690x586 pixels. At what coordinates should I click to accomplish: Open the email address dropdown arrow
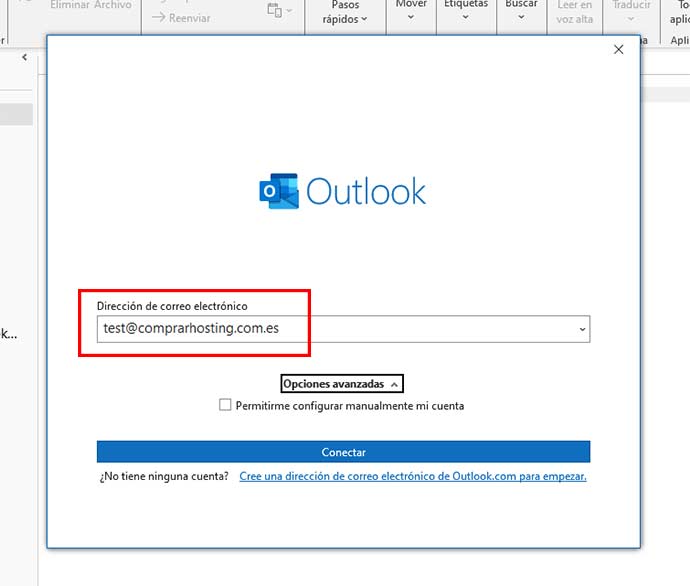pyautogui.click(x=582, y=329)
